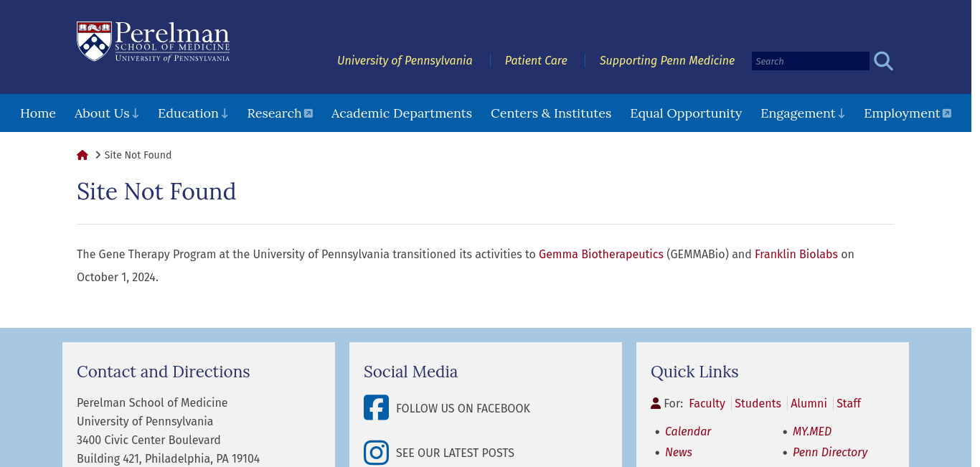This screenshot has height=467, width=980.
Task: Open the Penn Directory link
Action: [x=830, y=452]
